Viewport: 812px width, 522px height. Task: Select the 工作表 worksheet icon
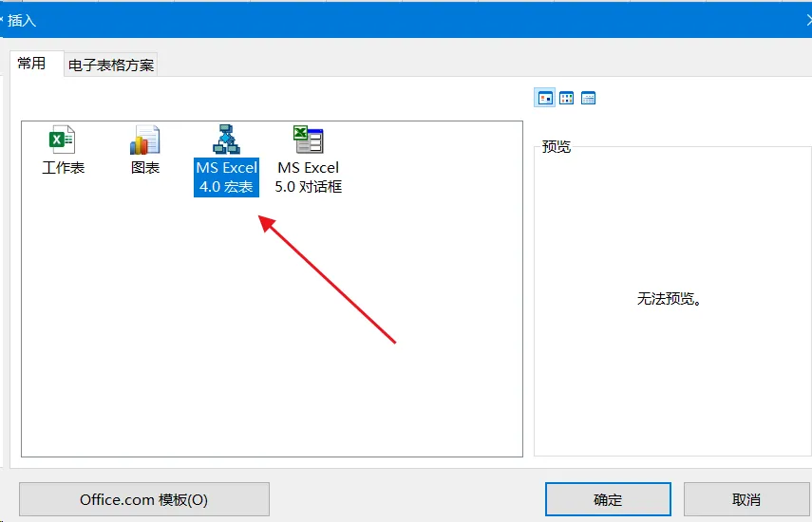point(63,150)
